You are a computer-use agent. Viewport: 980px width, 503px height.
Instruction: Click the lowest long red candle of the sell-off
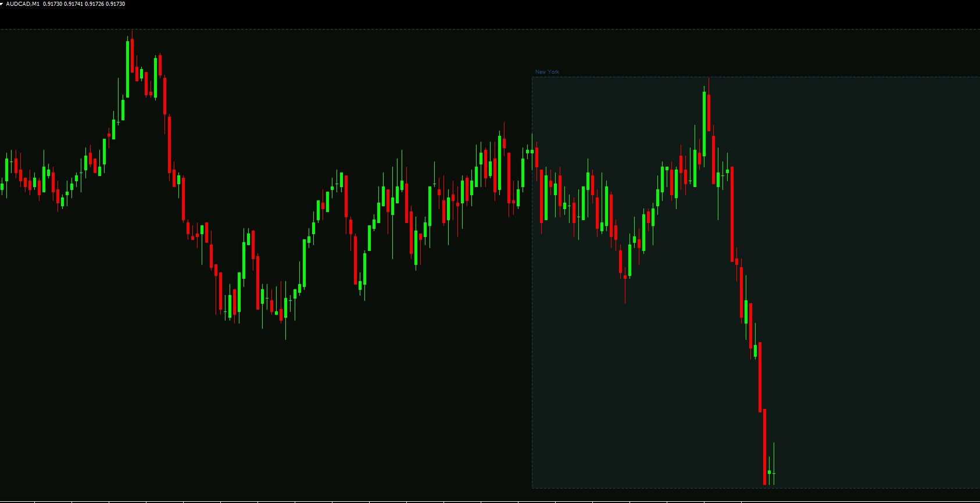pyautogui.click(x=764, y=446)
